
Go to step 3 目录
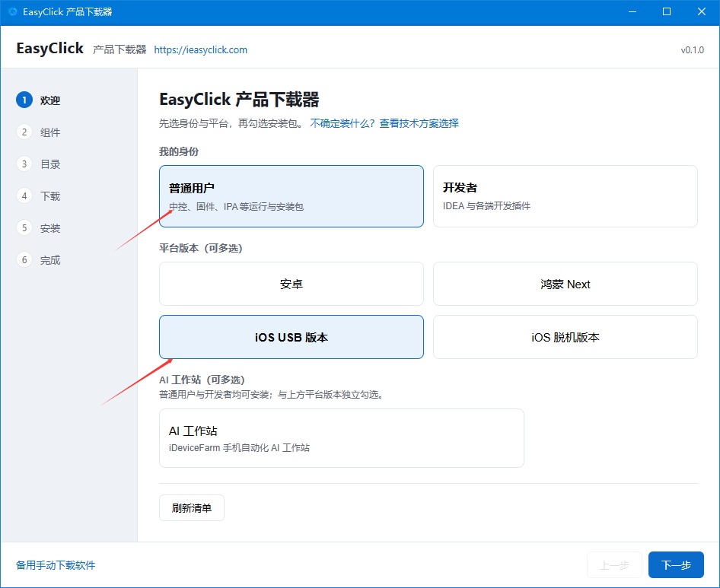tap(39, 164)
